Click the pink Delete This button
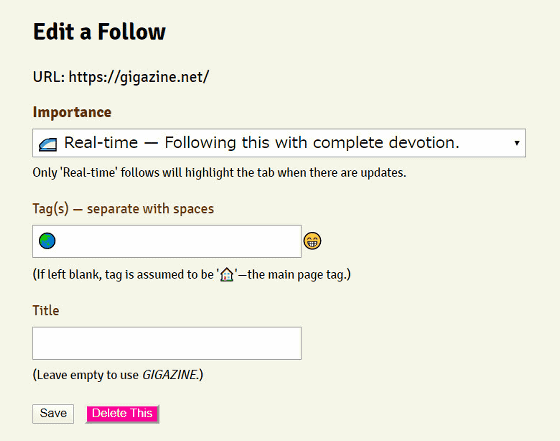This screenshot has width=560, height=441. 122,414
